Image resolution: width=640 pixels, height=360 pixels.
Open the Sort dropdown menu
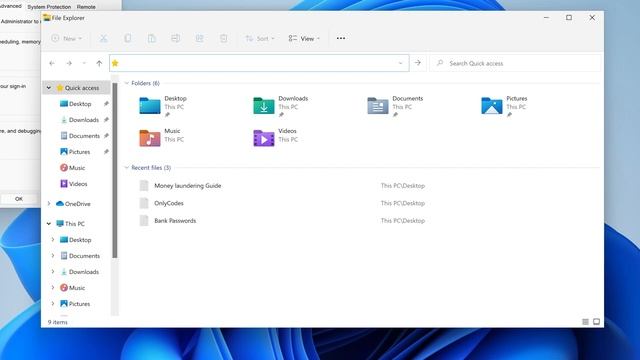[x=260, y=38]
